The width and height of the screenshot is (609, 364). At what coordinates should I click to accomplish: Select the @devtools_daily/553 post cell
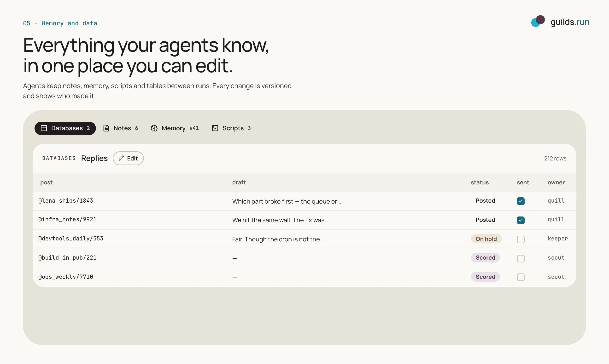tap(71, 239)
